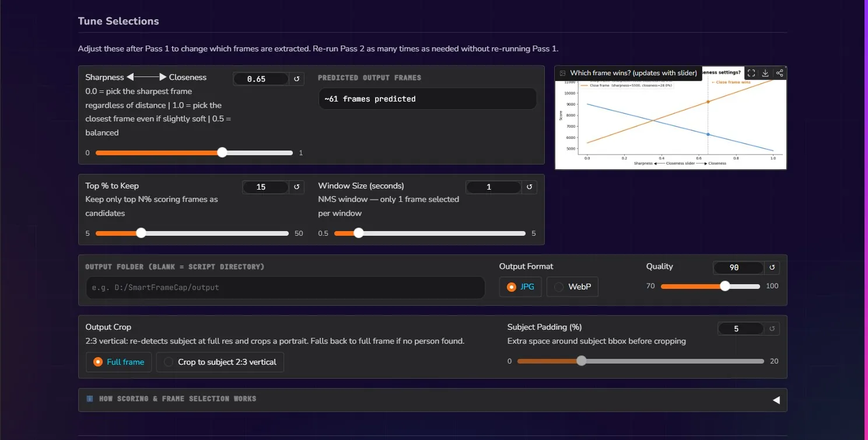Image resolution: width=868 pixels, height=440 pixels.
Task: Click the "Top % to Keep" label
Action: (x=112, y=186)
